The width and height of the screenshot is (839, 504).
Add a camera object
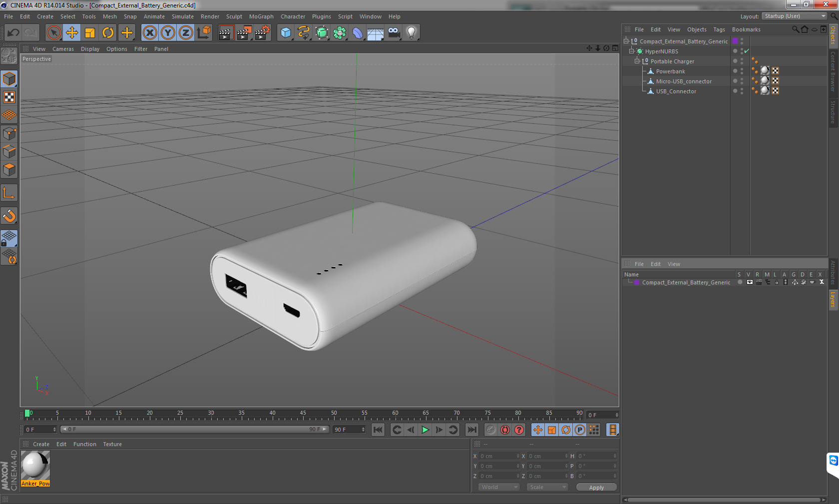point(394,33)
